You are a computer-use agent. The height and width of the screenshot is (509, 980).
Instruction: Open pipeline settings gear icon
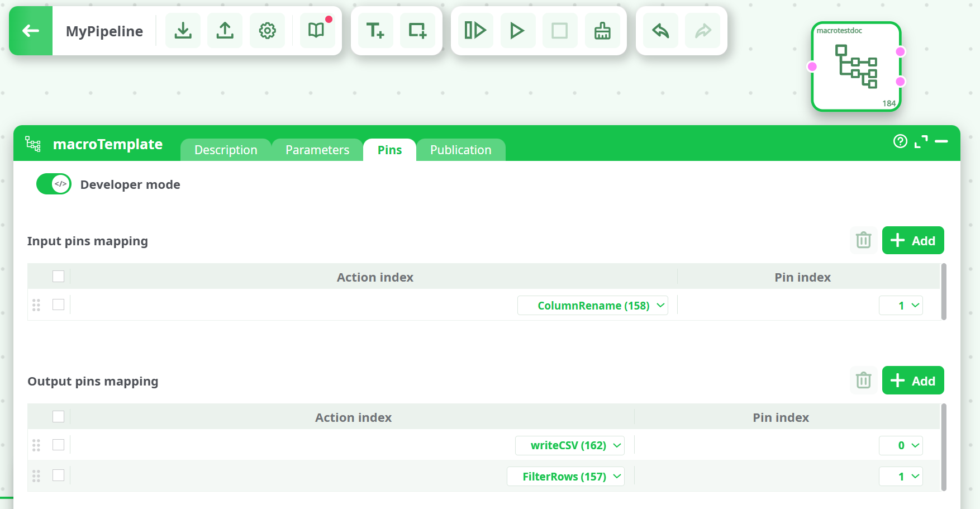pyautogui.click(x=268, y=31)
